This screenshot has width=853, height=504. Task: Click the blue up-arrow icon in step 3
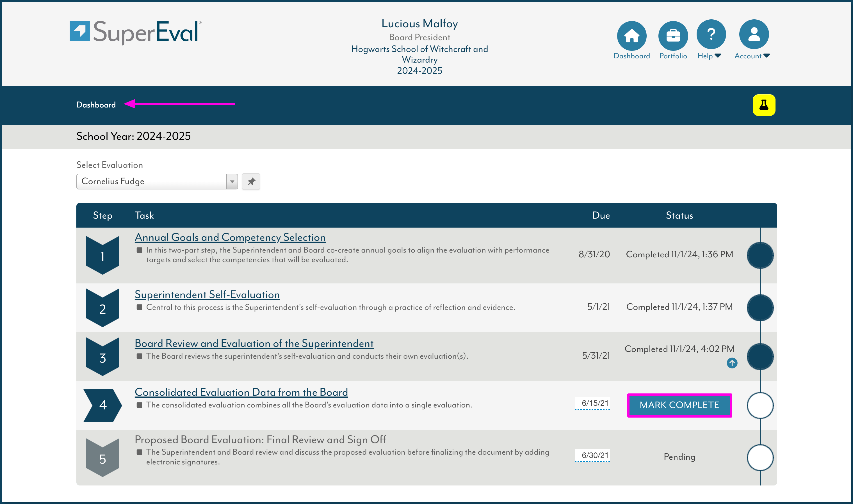point(732,363)
